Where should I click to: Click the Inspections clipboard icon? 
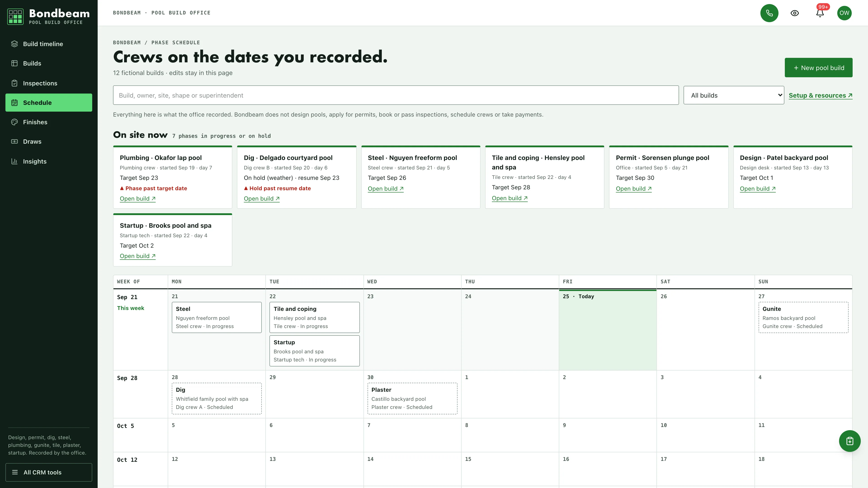click(14, 83)
